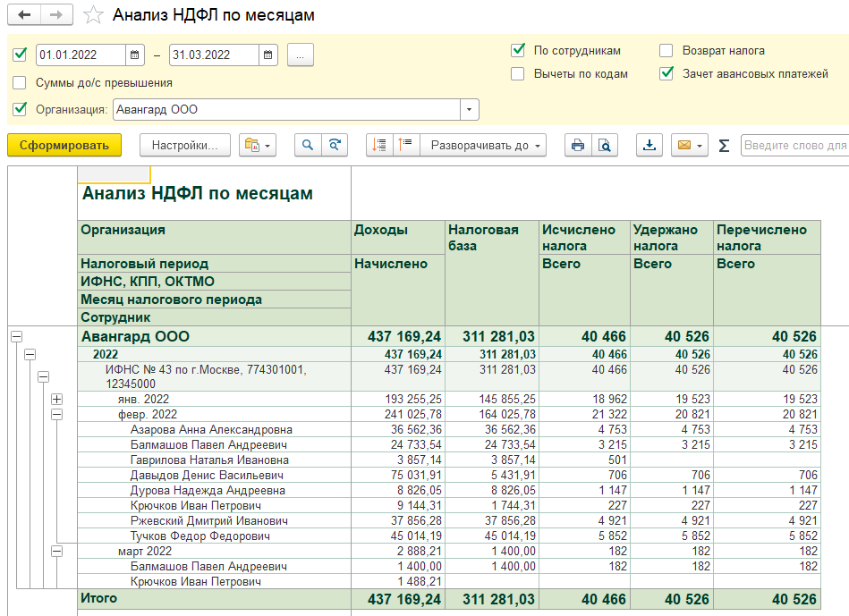Screen dimensions: 849x616
Task: Open the find magnifier icon in toolbar
Action: [307, 145]
